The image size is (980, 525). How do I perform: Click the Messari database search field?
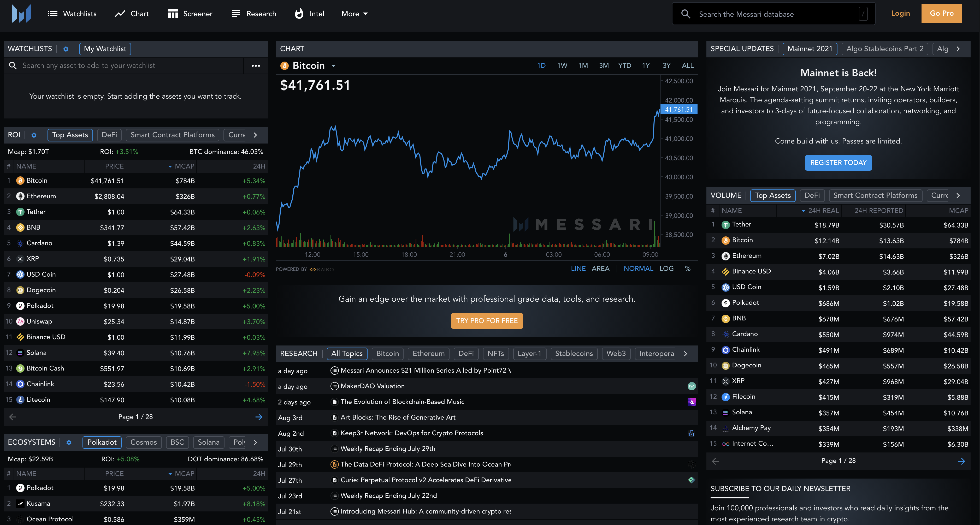tap(774, 14)
